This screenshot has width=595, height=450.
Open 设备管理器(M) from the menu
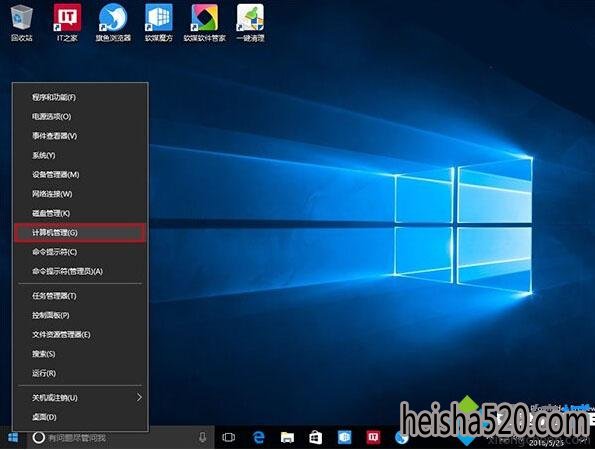tap(80, 175)
